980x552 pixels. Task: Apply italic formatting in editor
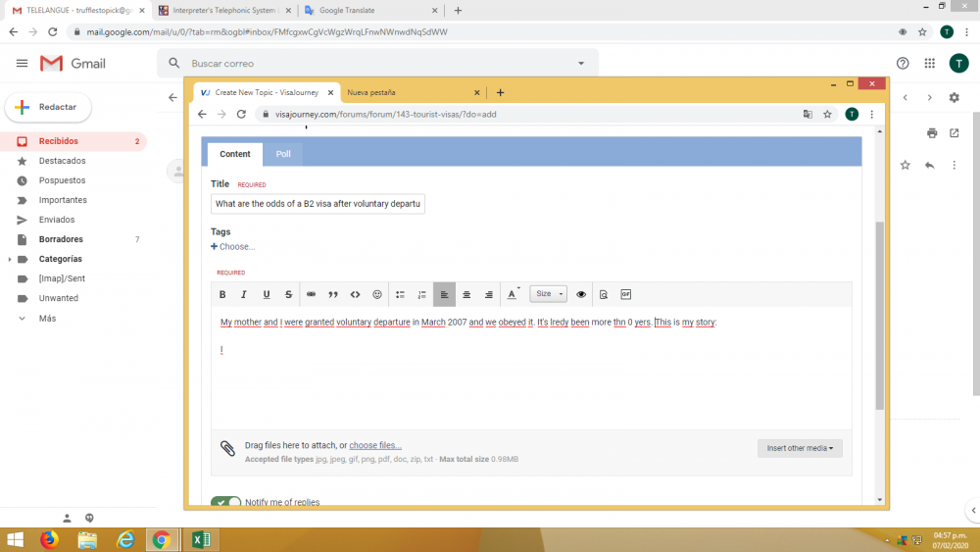point(244,294)
